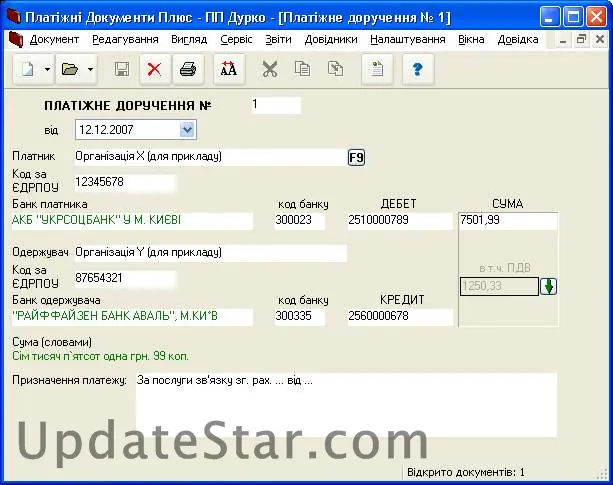Click payer bank code field 300023
Screen dimensions: 613x485
[299, 220]
